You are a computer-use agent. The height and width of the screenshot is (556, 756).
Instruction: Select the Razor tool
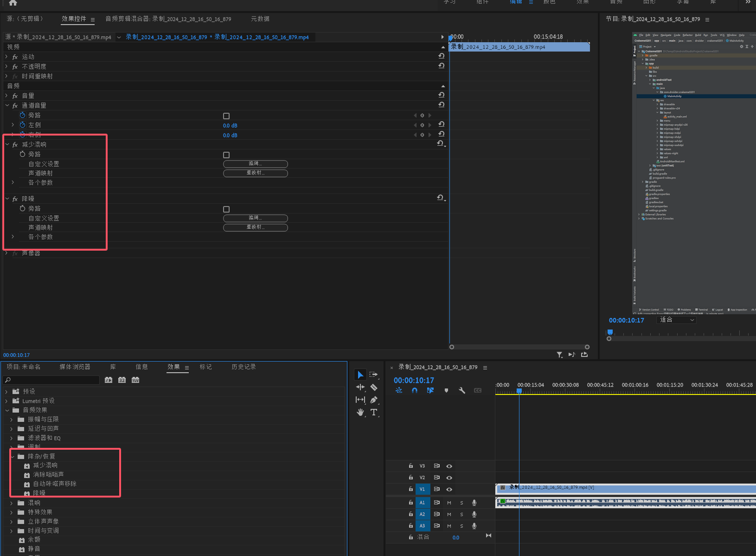coord(374,387)
